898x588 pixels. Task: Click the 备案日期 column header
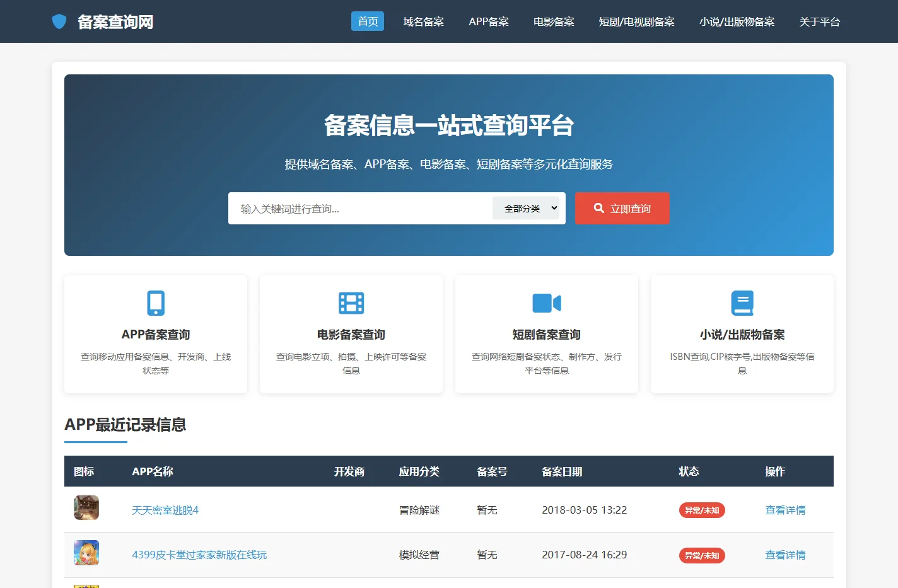[562, 471]
